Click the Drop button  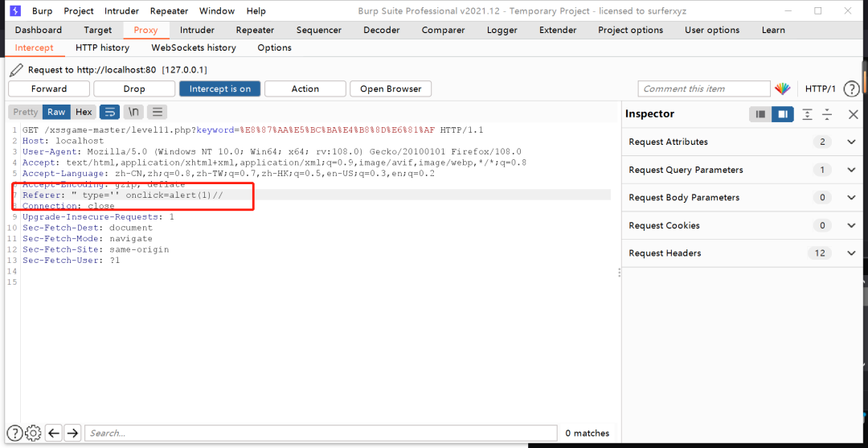tap(134, 88)
